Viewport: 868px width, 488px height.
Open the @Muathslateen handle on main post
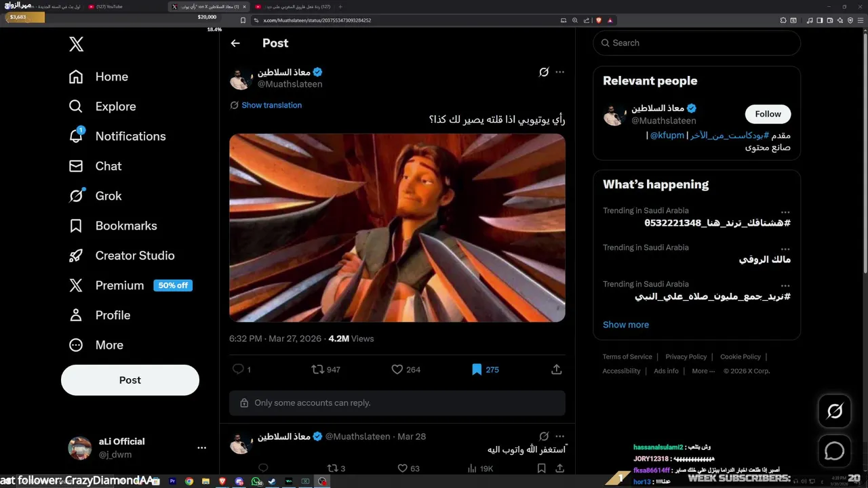click(290, 84)
